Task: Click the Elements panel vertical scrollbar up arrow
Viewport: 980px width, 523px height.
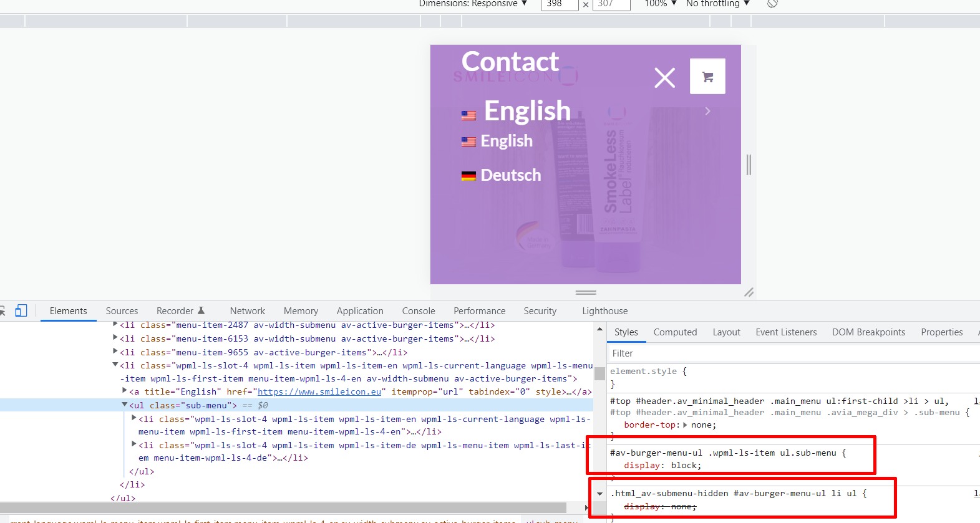Action: 599,329
